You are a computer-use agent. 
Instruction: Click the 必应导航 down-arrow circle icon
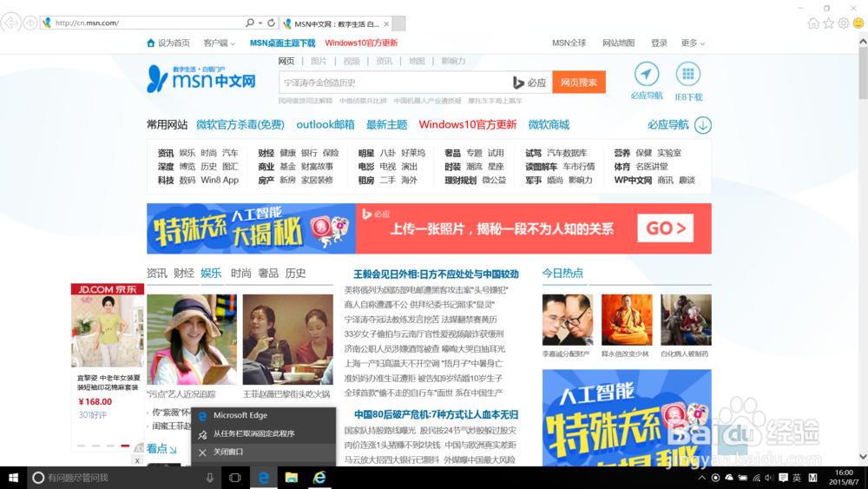click(702, 125)
